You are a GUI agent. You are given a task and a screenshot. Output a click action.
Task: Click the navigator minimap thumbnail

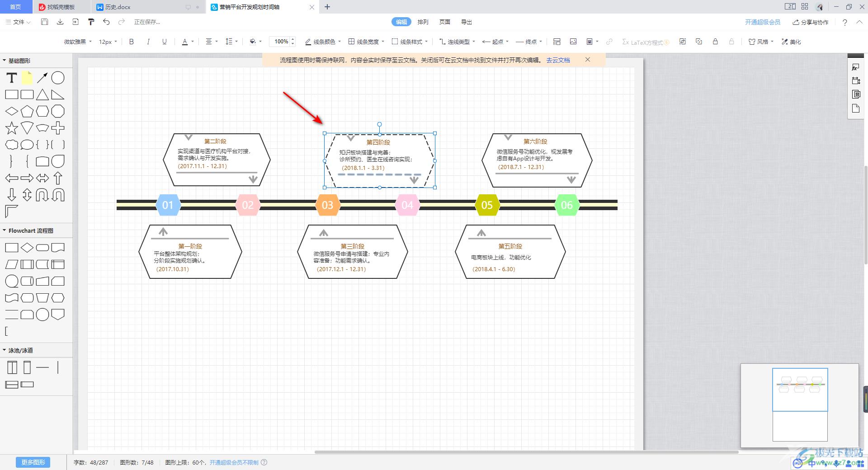tap(800, 404)
